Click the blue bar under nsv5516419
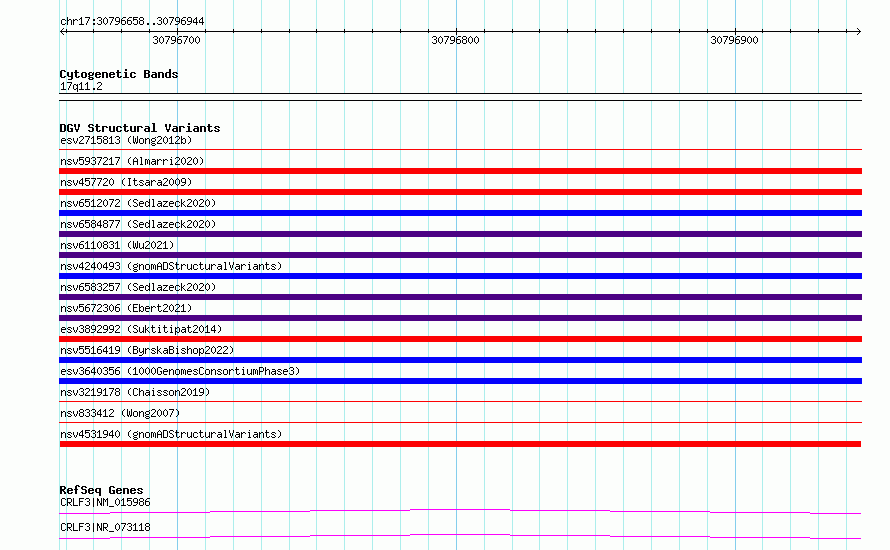890x550 pixels. click(460, 360)
